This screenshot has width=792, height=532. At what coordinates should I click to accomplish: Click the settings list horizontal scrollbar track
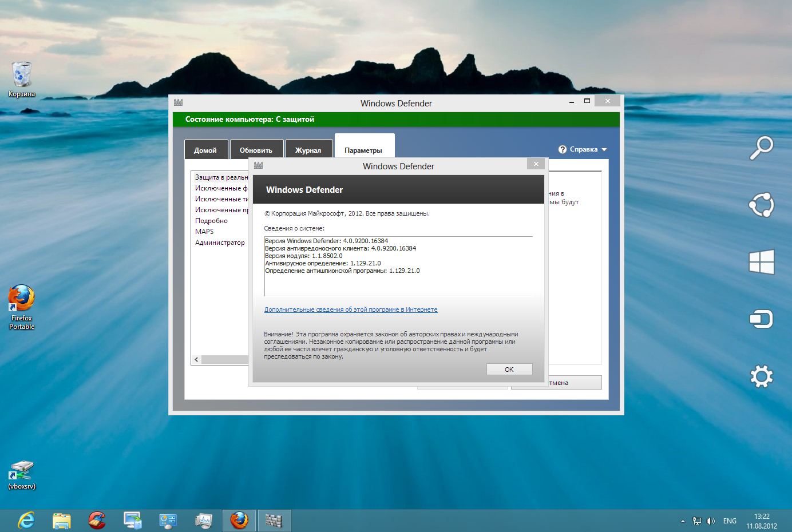(225, 359)
